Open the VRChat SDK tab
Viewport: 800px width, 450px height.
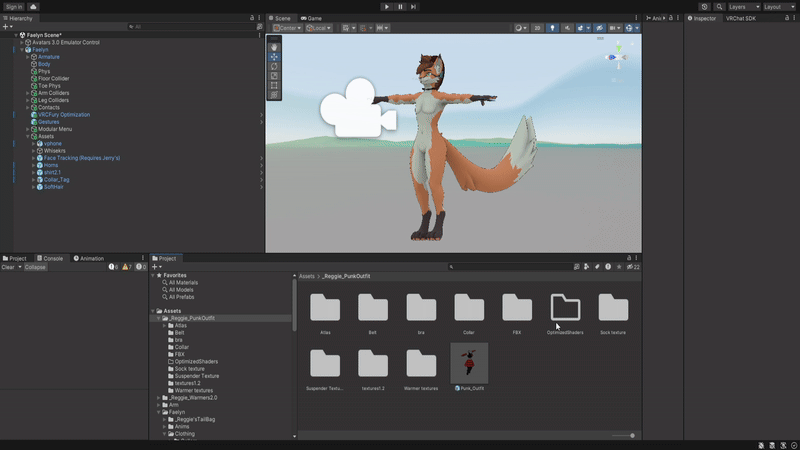(741, 18)
